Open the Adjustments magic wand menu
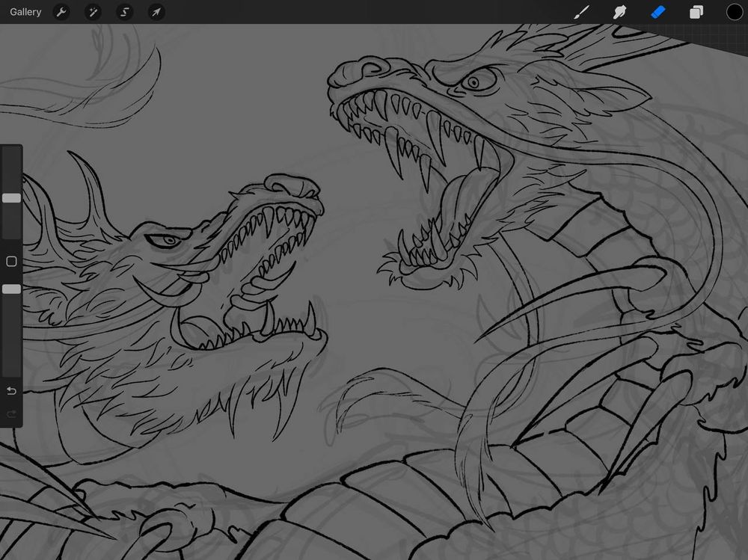The height and width of the screenshot is (560, 748). coord(93,12)
